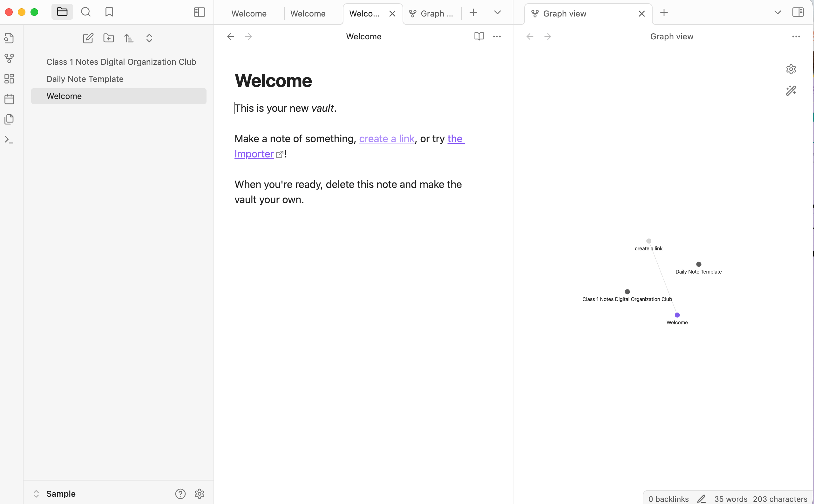Viewport: 814px width, 504px height.
Task: Create a new folder icon
Action: pos(108,38)
